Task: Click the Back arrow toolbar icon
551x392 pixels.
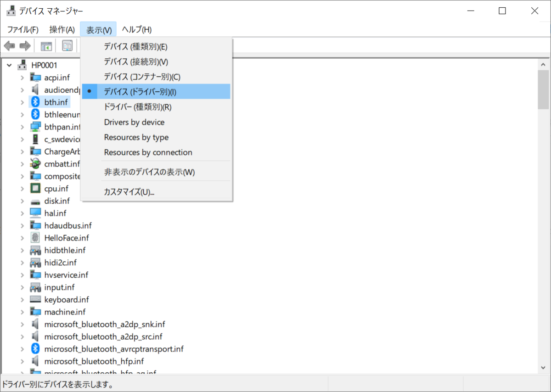Action: coord(9,46)
